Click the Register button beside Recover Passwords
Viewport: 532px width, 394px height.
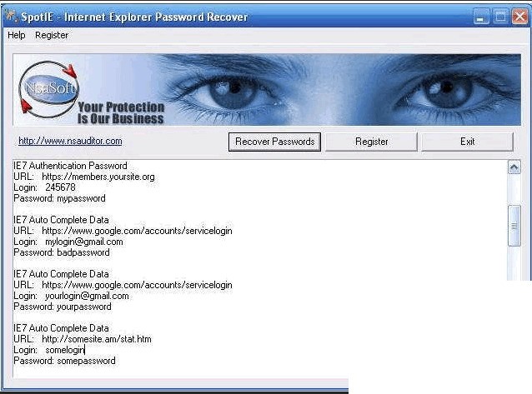pos(372,142)
